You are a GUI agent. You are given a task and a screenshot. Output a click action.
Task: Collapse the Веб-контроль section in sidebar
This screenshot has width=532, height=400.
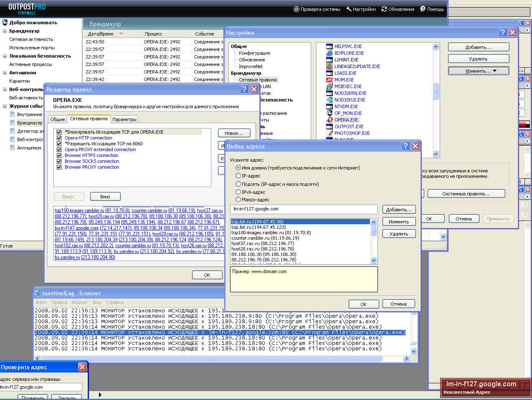click(x=5, y=89)
